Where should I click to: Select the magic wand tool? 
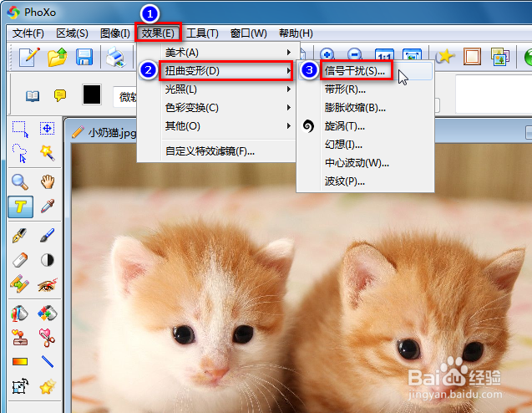47,152
